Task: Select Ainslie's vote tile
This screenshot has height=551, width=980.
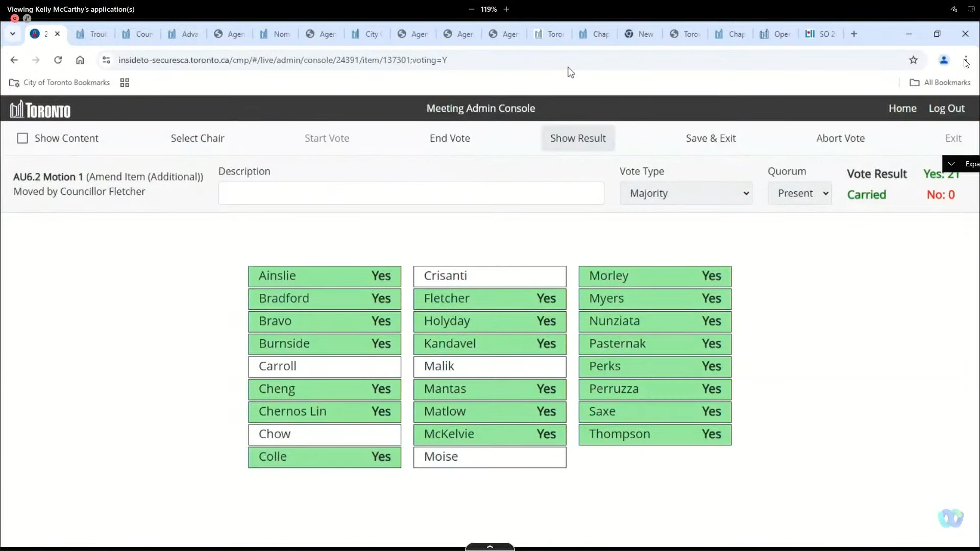Action: coord(325,276)
